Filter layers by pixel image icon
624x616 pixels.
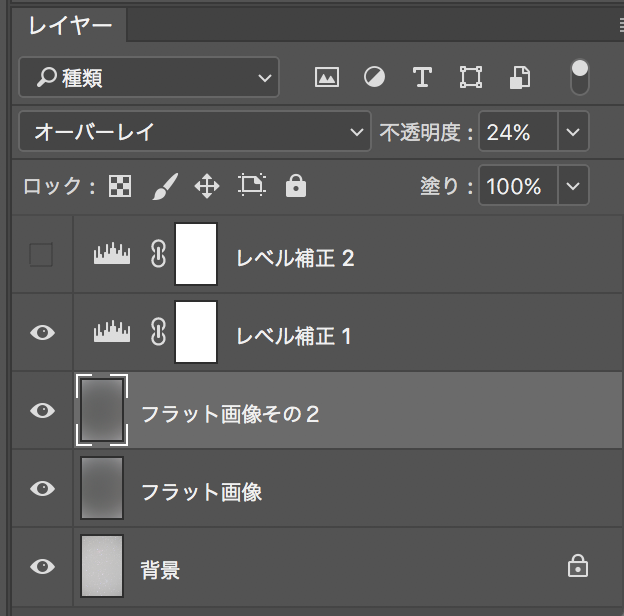[x=327, y=77]
